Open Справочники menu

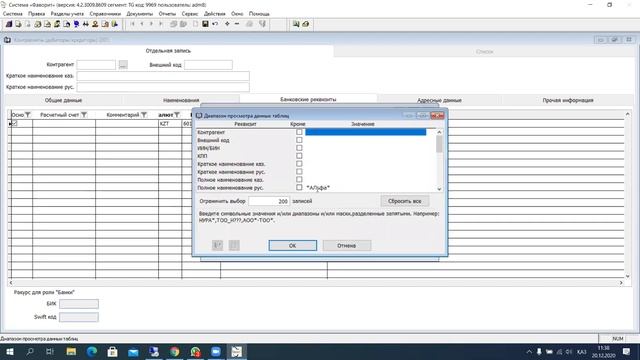(105, 13)
